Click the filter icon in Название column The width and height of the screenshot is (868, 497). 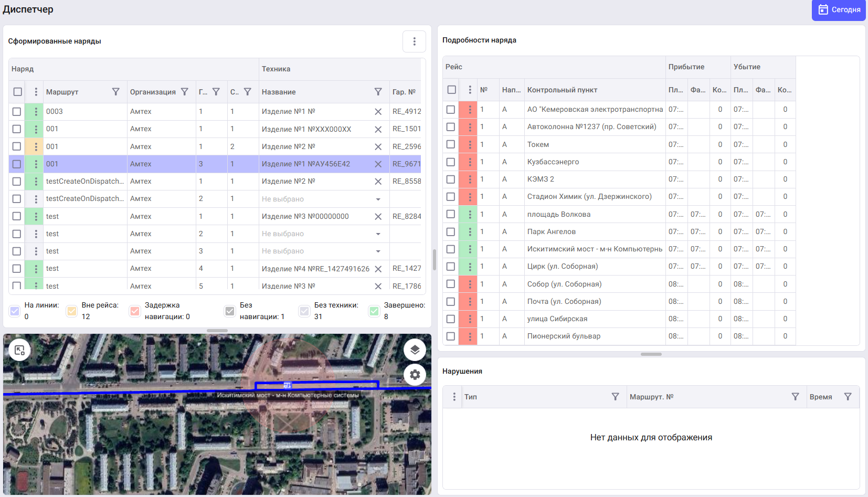tap(378, 92)
